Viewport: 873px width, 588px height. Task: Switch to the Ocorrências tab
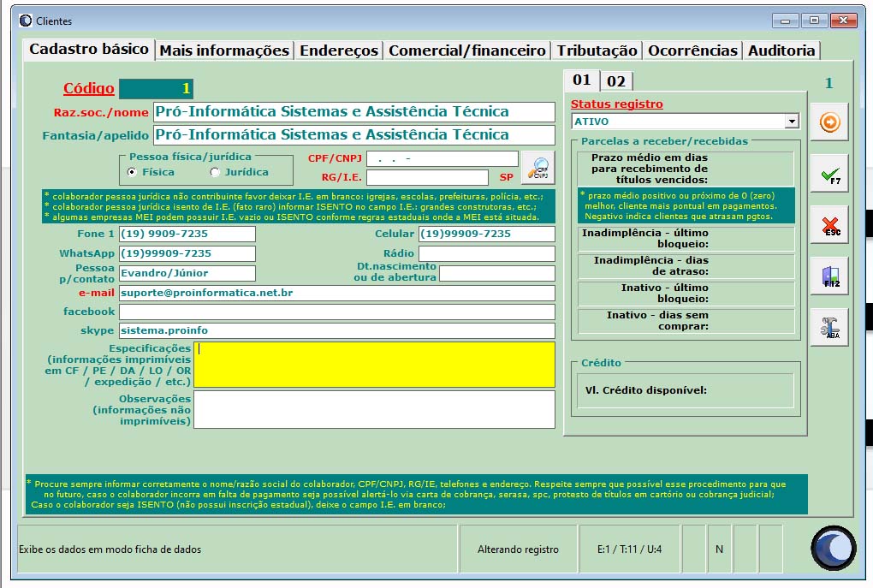pyautogui.click(x=692, y=50)
